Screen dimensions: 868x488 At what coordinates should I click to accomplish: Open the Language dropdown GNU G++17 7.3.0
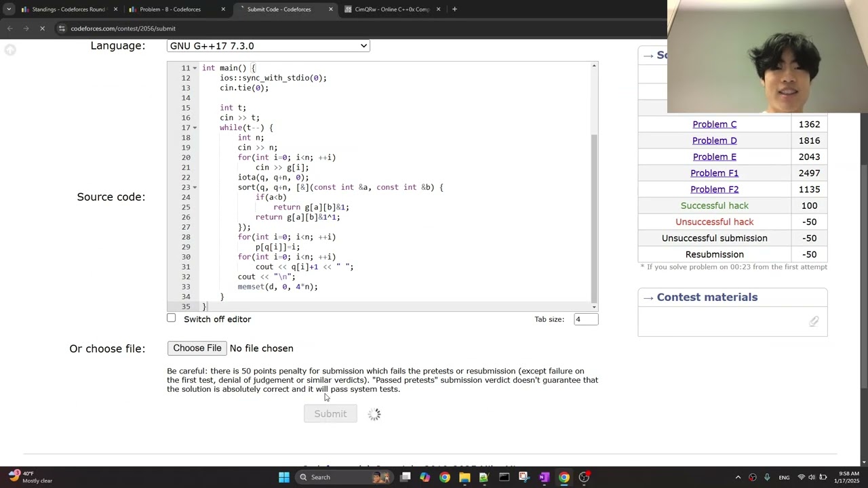tap(269, 45)
